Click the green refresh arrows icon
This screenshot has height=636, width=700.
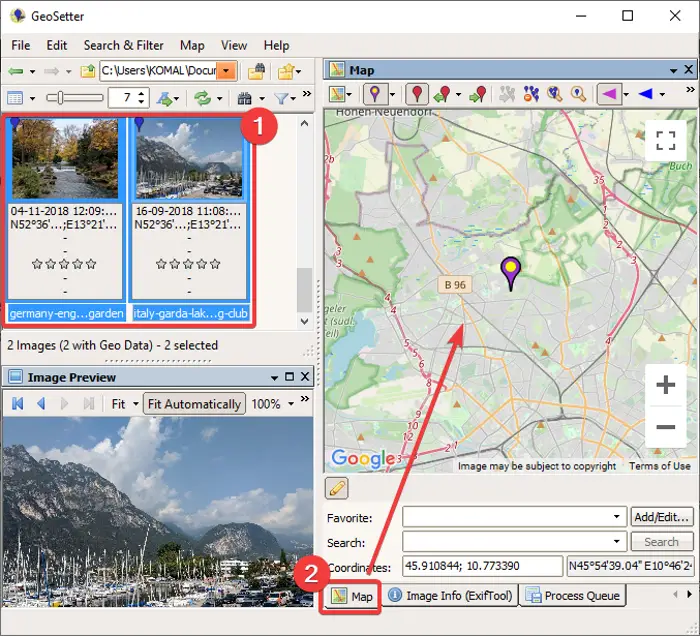[x=202, y=98]
